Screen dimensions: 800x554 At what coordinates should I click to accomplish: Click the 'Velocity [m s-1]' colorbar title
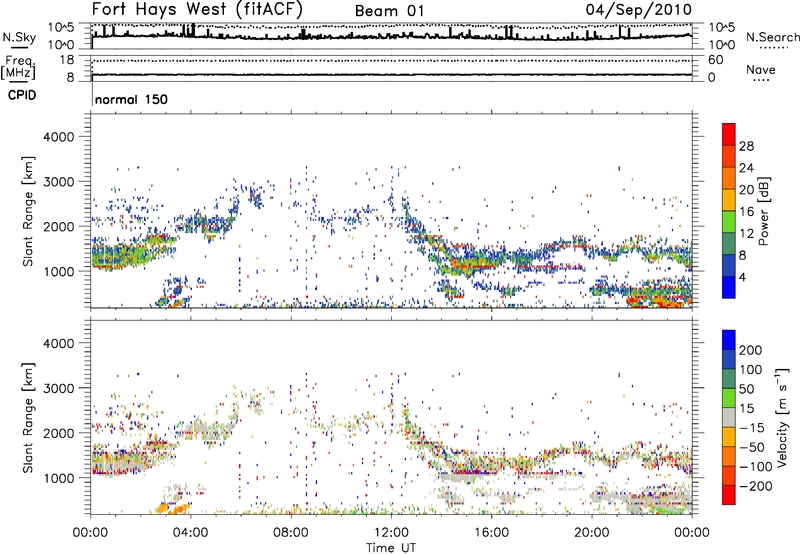(783, 417)
